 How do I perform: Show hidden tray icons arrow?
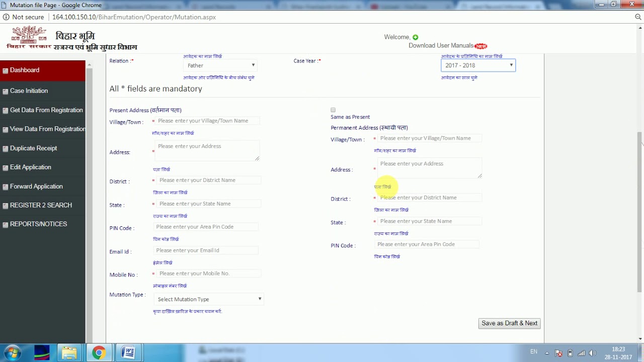547,353
